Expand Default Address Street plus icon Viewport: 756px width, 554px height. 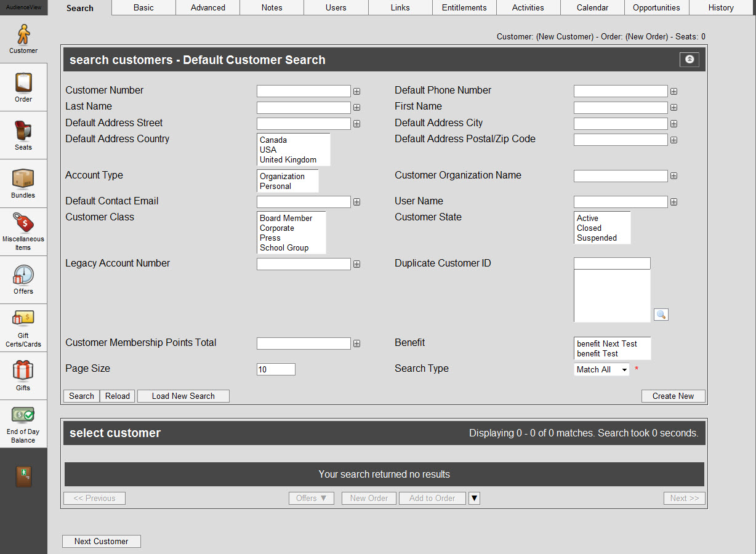(x=356, y=124)
